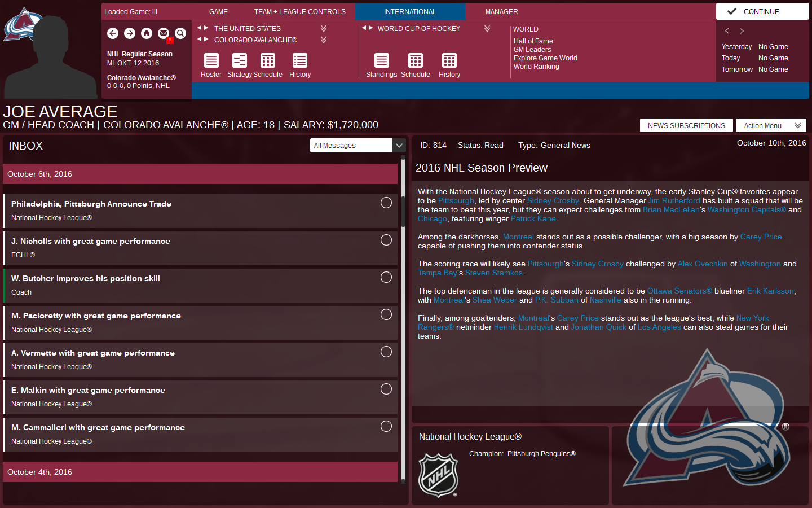Click previous day arrow under Continue
Viewport: 812px width, 508px height.
[x=727, y=31]
